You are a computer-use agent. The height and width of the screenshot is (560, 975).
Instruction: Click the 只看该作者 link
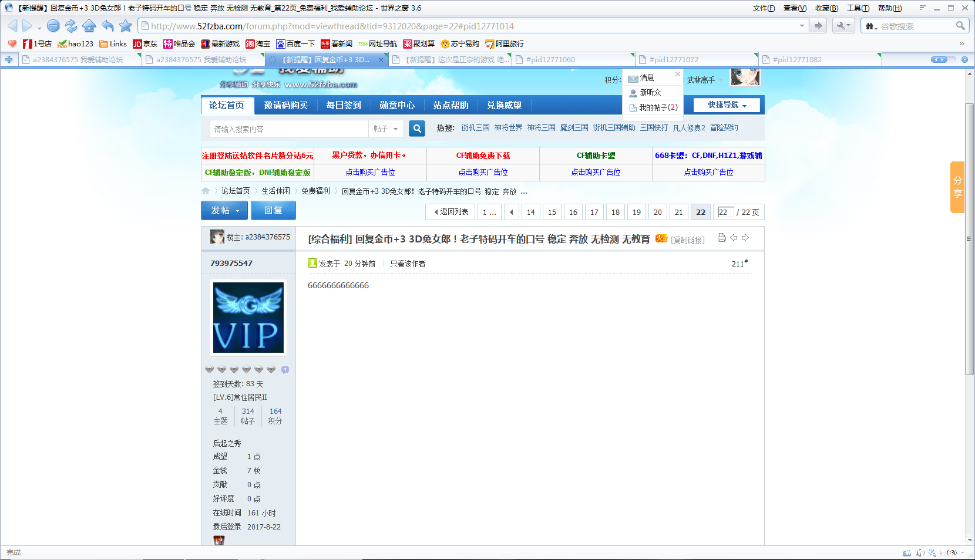pos(408,264)
